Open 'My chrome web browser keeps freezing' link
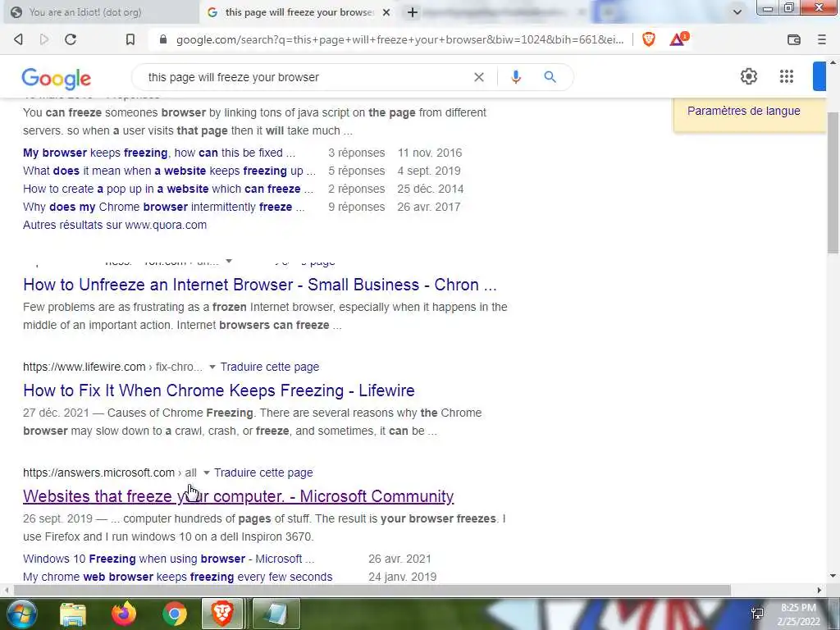 tap(178, 577)
